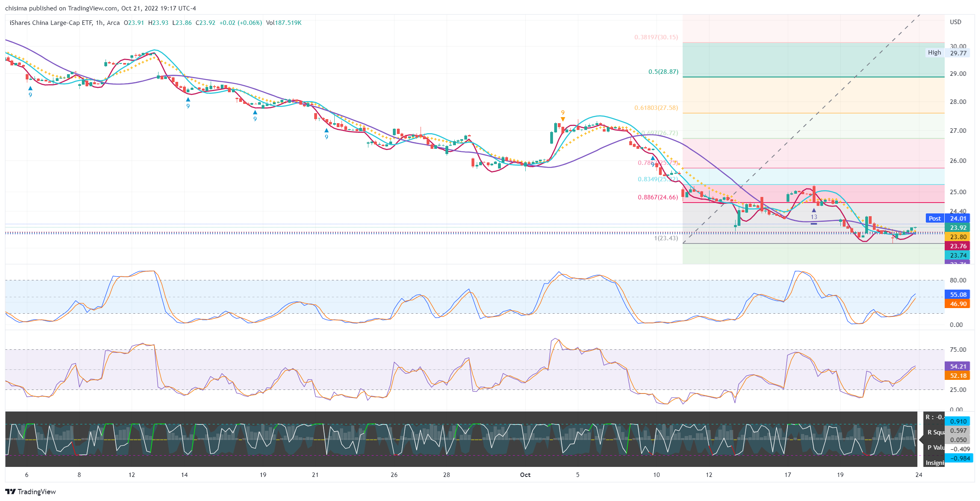The width and height of the screenshot is (980, 501).
Task: Click the TradingView logo at bottom left
Action: pyautogui.click(x=30, y=491)
